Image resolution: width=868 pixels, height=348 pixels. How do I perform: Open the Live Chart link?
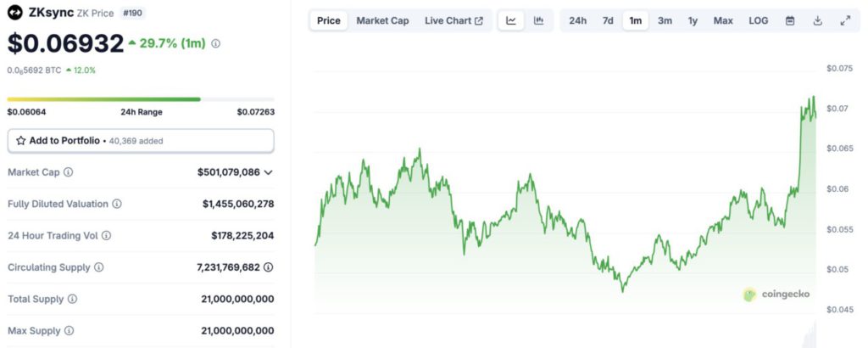click(453, 20)
